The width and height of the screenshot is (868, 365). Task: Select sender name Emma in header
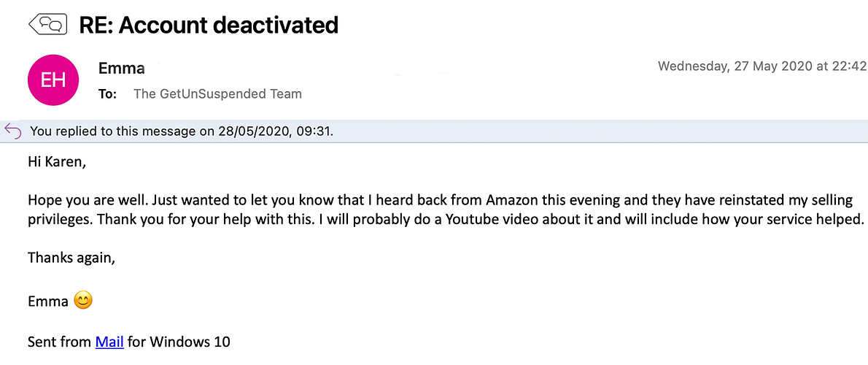[x=122, y=69]
